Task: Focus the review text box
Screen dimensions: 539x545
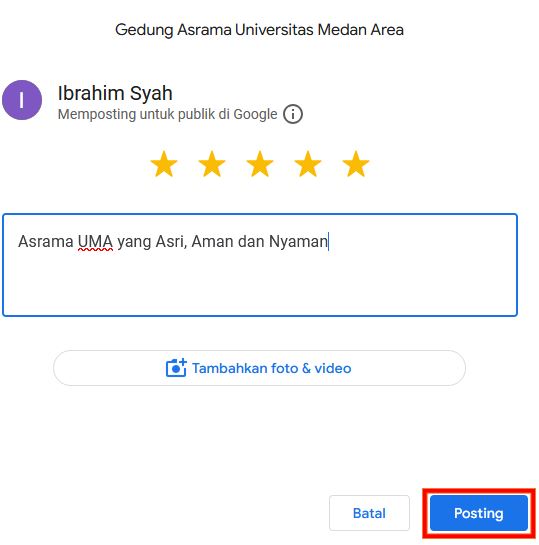Action: (260, 265)
